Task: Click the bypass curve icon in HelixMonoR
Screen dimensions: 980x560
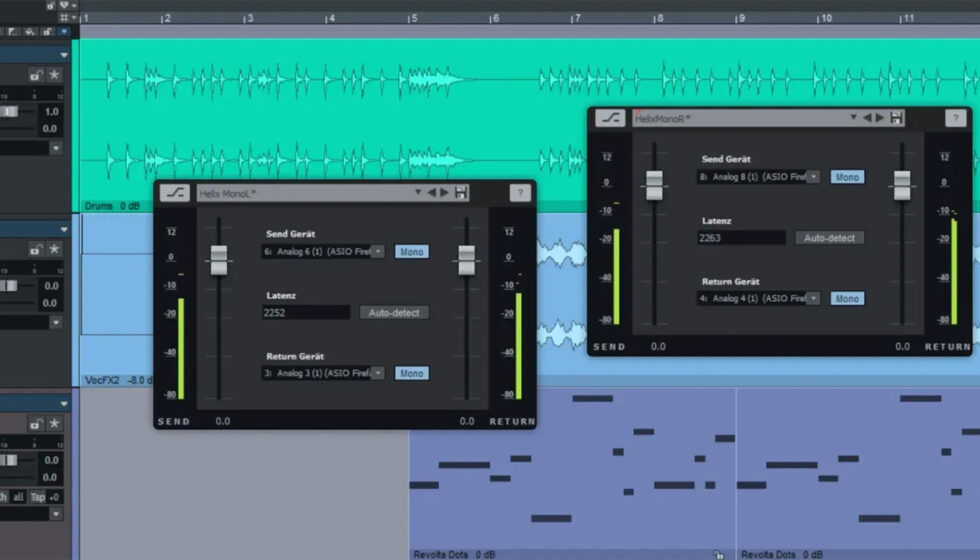Action: 609,118
